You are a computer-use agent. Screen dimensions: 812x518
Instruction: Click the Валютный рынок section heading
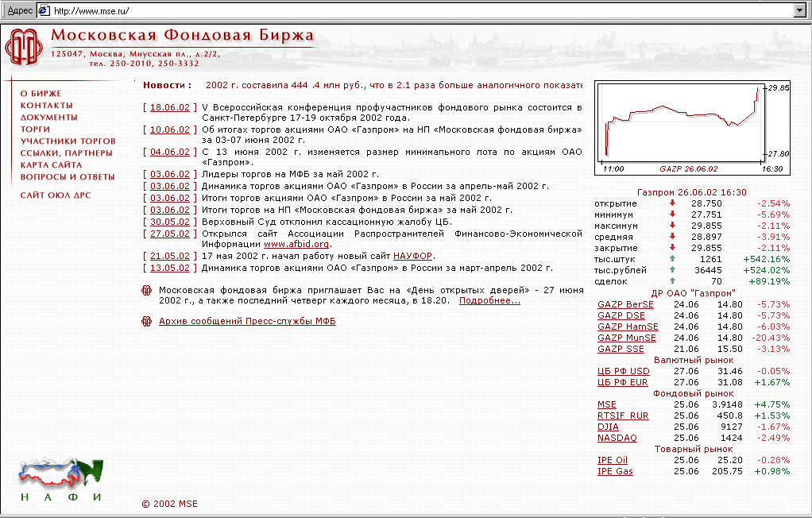[x=694, y=361]
